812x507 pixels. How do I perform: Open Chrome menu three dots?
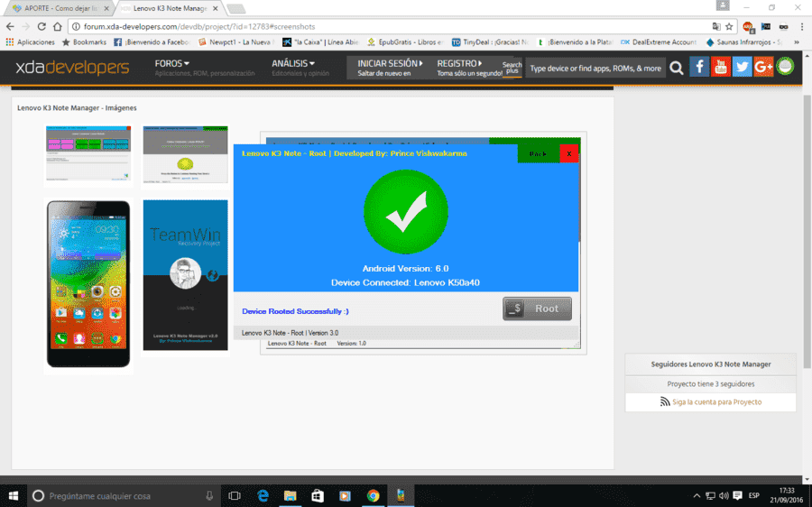pos(802,26)
